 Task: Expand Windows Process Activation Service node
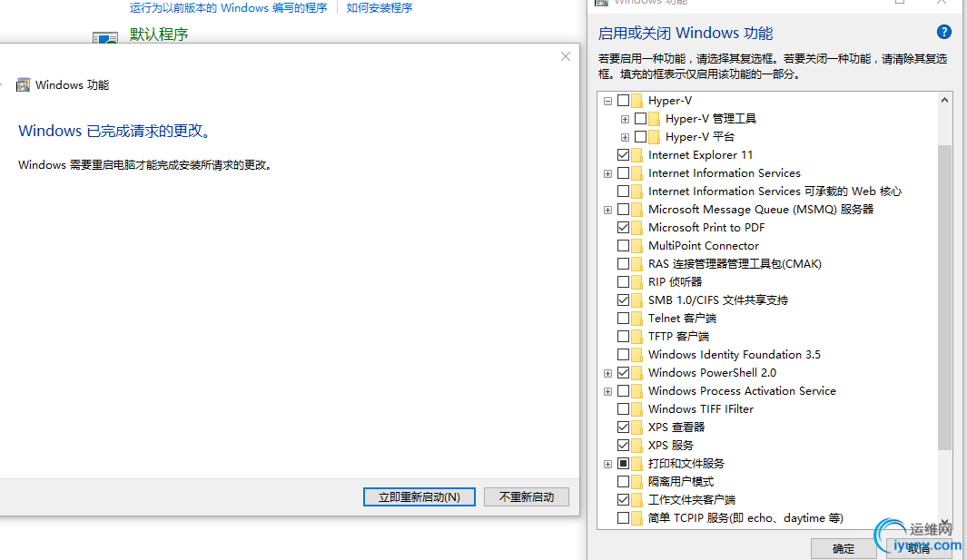click(x=608, y=391)
